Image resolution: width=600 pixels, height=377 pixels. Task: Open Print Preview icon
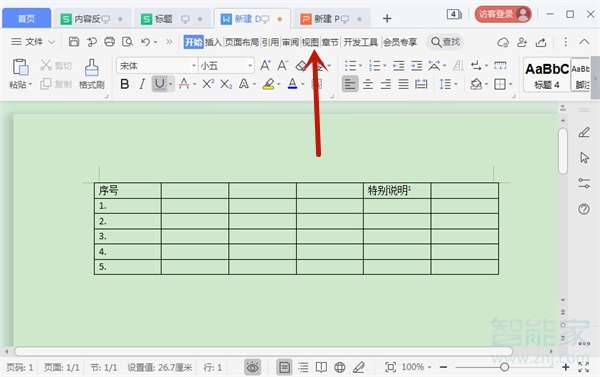point(127,42)
